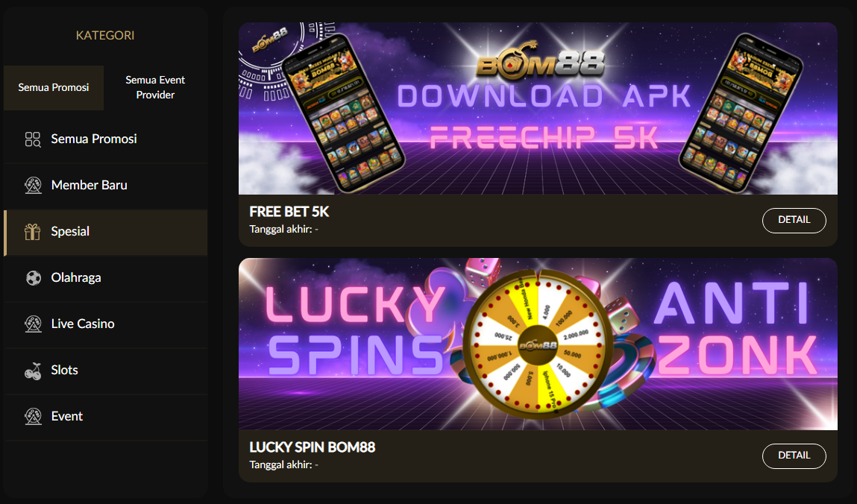Image resolution: width=857 pixels, height=504 pixels.
Task: Click the Member Baru category icon
Action: (33, 186)
